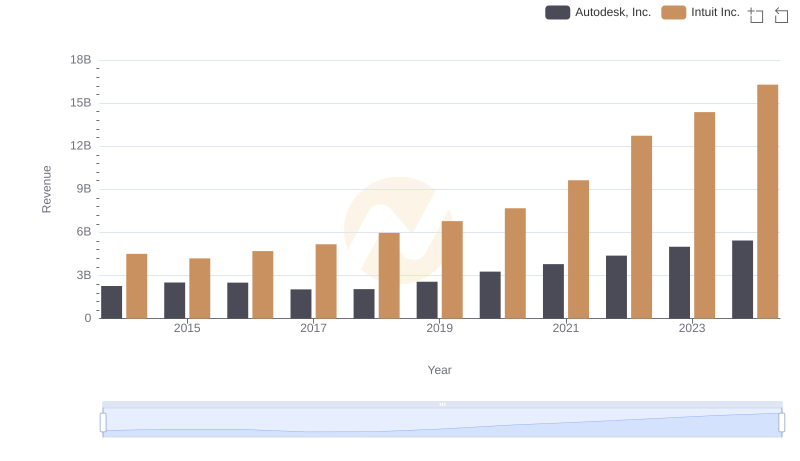Click the Intuit bar for 2015

[199, 288]
